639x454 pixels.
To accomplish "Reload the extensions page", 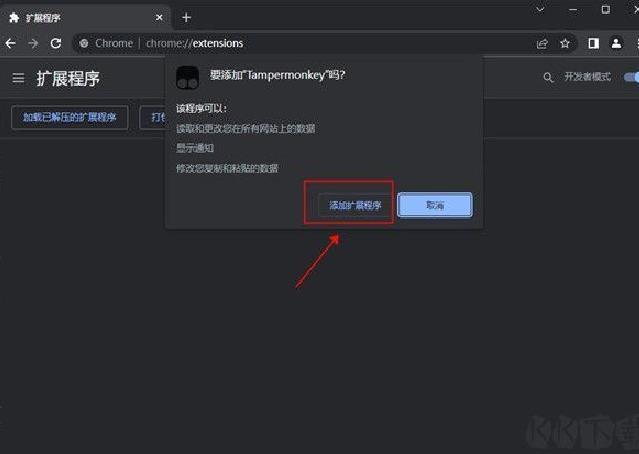I will tap(56, 43).
